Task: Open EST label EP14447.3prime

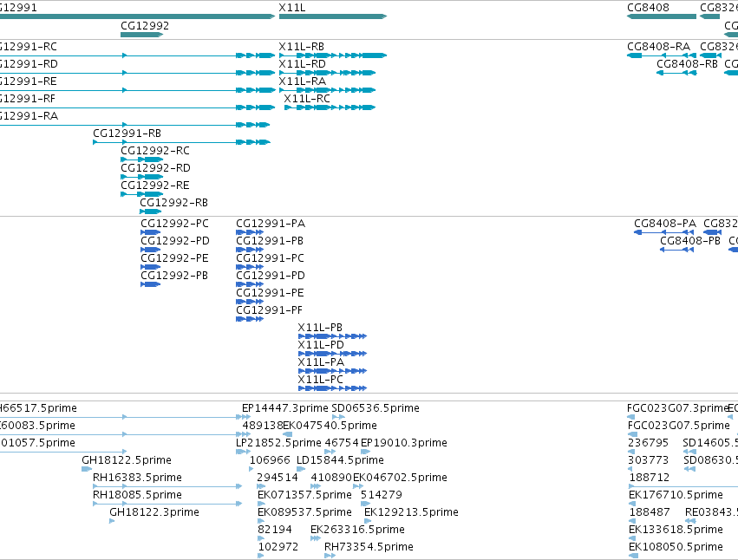Action: point(285,408)
